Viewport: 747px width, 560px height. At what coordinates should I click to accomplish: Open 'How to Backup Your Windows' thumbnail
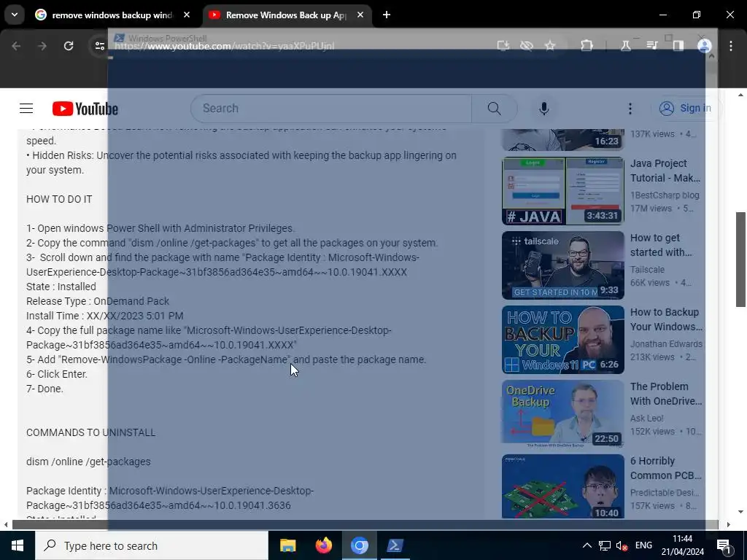pos(562,340)
